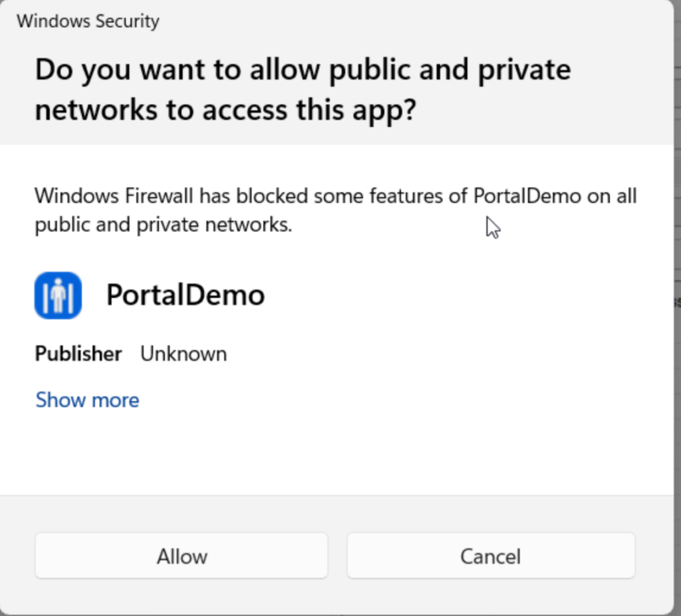Expand details with Show more link
Image resolution: width=681 pixels, height=616 pixels.
(87, 400)
